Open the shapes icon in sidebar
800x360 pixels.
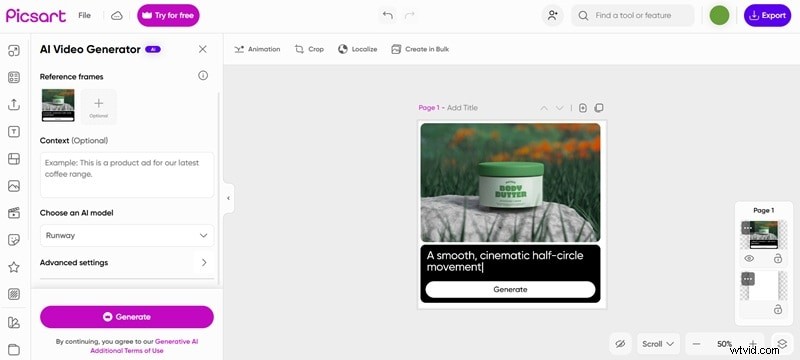click(x=14, y=322)
